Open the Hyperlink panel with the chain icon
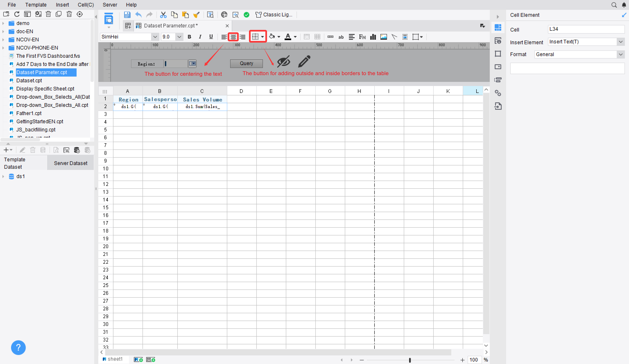Viewport: 629px width, 364px height. point(498,93)
